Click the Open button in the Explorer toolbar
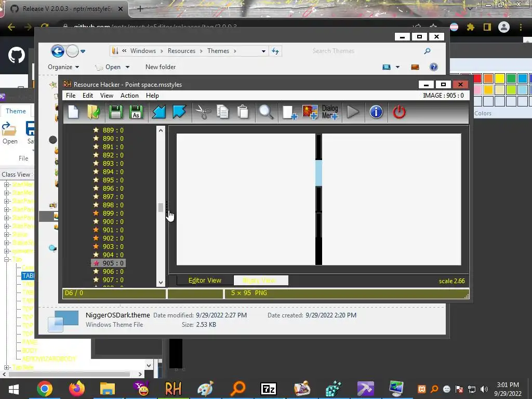This screenshot has height=399, width=532. click(x=109, y=67)
